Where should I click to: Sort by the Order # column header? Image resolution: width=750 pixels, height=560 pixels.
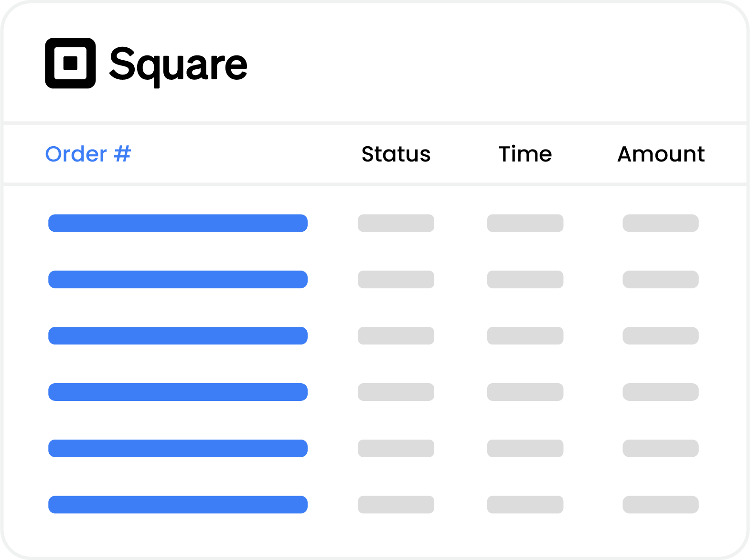click(x=88, y=154)
